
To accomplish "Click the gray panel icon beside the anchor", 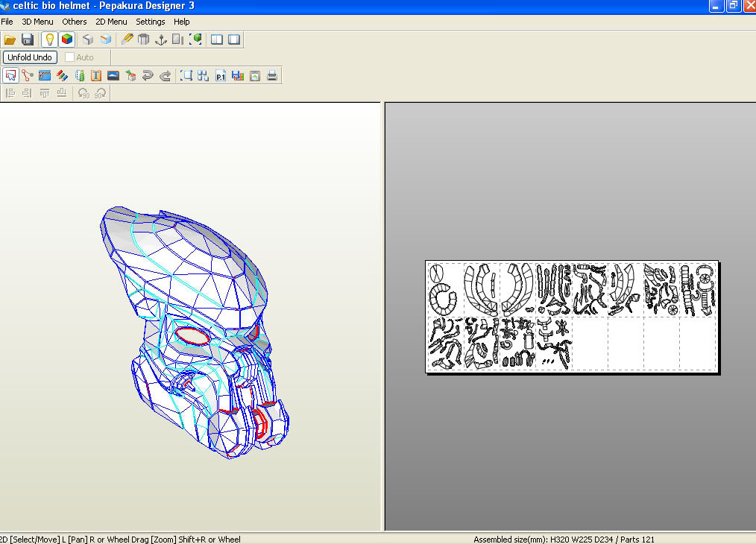I will (178, 39).
